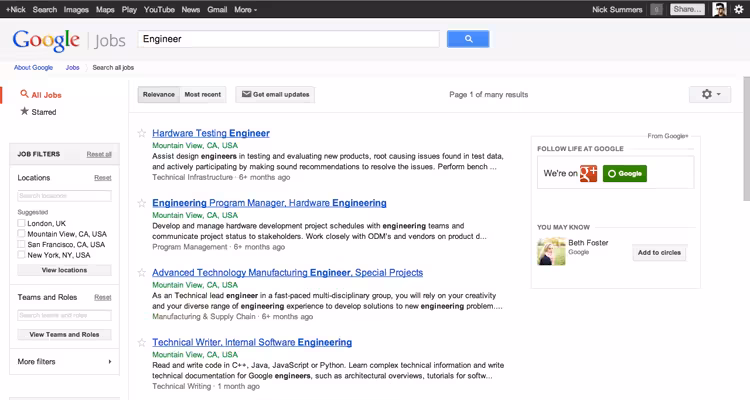Click 'Program Management' category text
750x400 pixels.
tap(189, 247)
